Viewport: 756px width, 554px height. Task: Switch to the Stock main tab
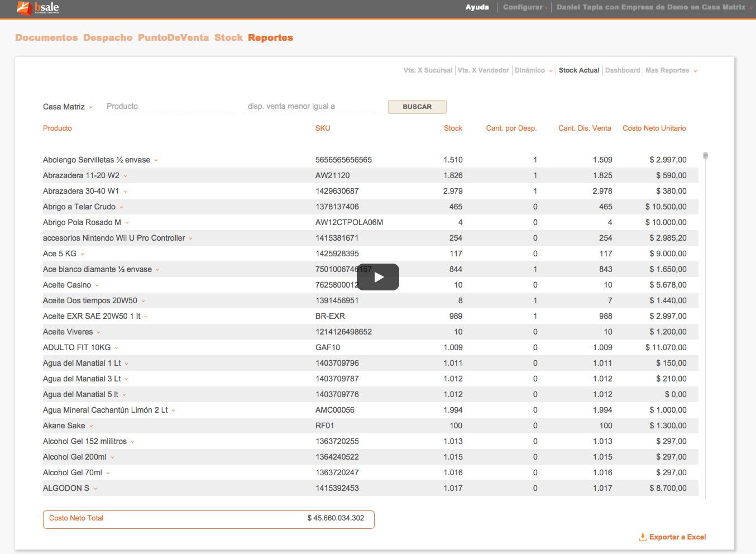(228, 37)
